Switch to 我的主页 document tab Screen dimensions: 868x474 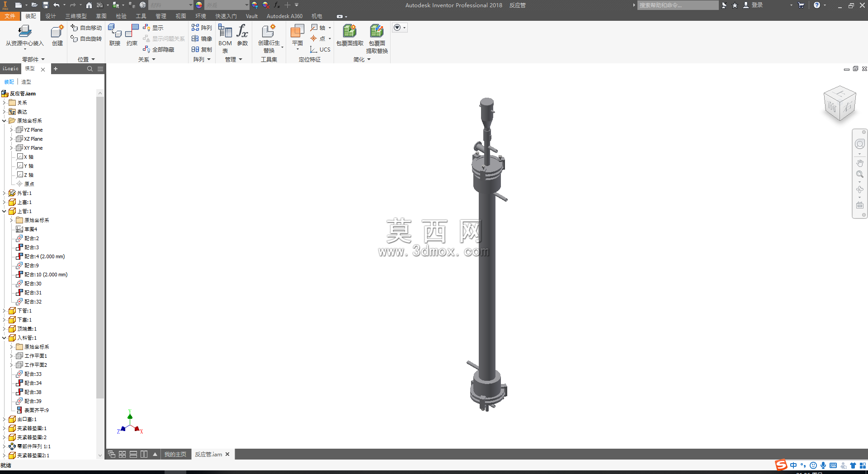tap(175, 454)
